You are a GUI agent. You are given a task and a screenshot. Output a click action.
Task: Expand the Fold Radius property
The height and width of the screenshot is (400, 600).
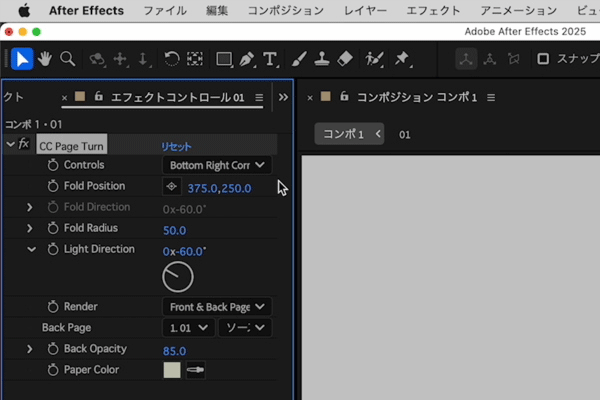click(29, 229)
